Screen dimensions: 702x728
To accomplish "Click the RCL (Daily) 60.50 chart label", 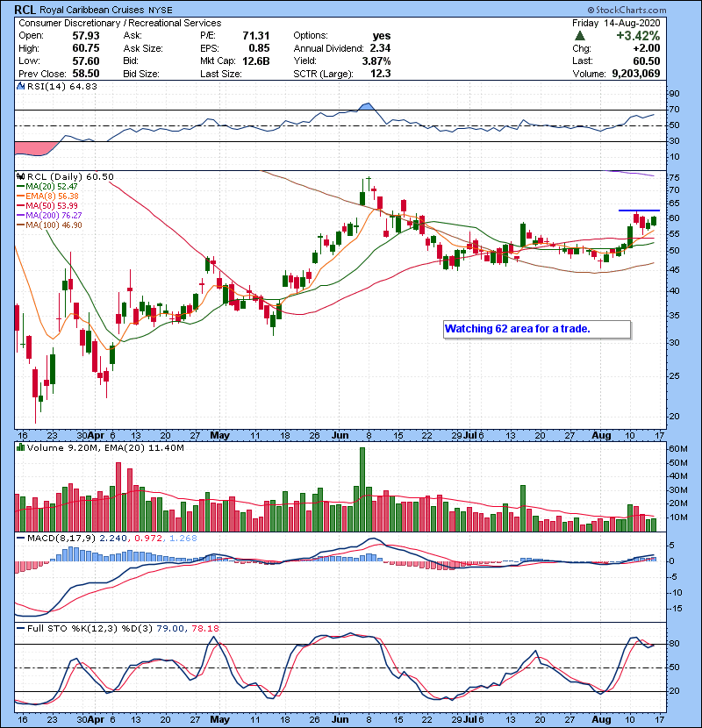I will pos(70,177).
